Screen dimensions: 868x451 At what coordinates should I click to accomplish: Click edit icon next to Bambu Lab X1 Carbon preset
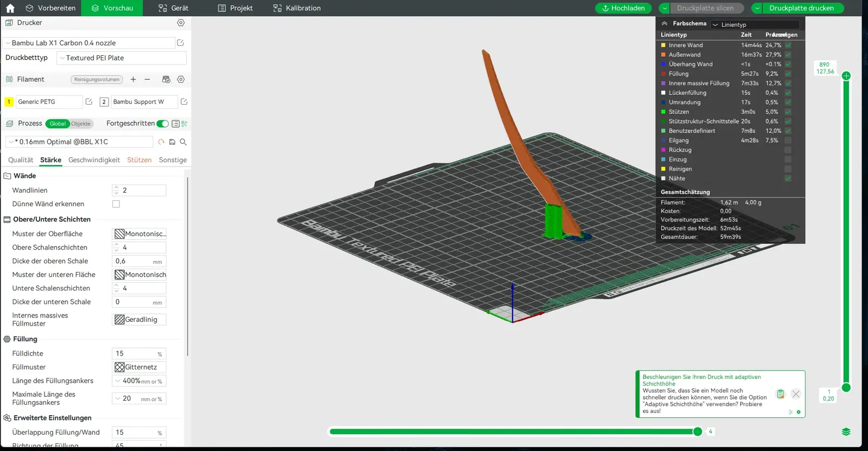coord(181,43)
